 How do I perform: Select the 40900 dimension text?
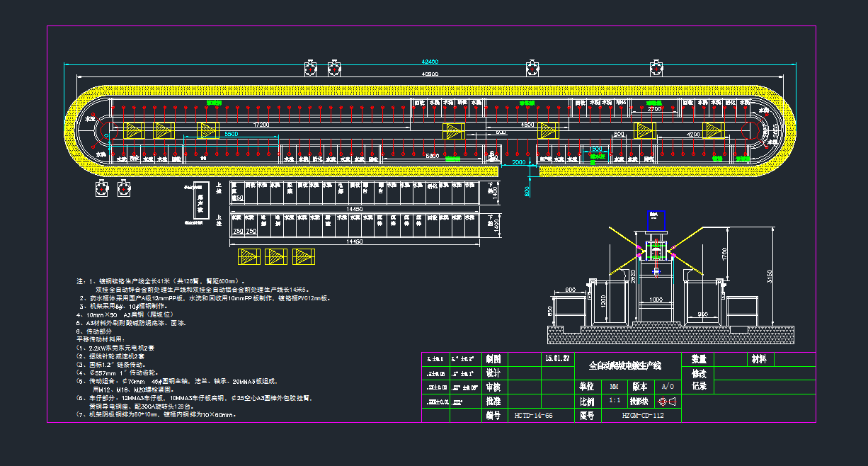coord(430,74)
